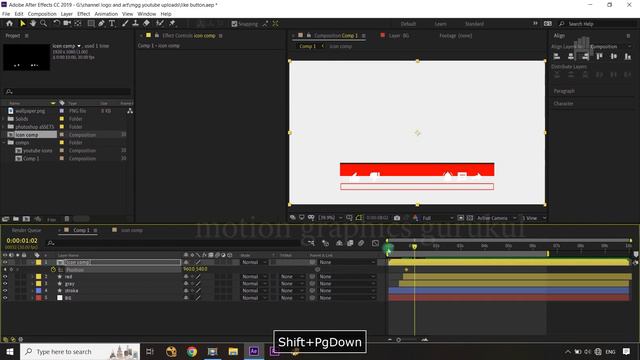Screen dimensions: 640x360
Task: Open the Paragraph panel
Action: (x=564, y=91)
